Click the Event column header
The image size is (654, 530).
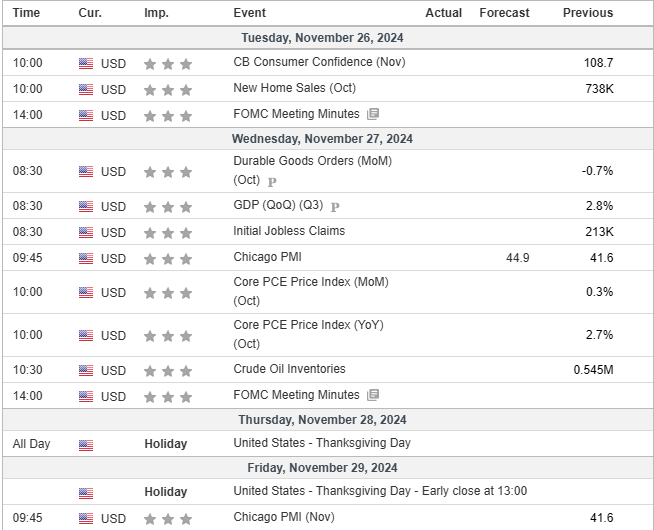point(249,13)
